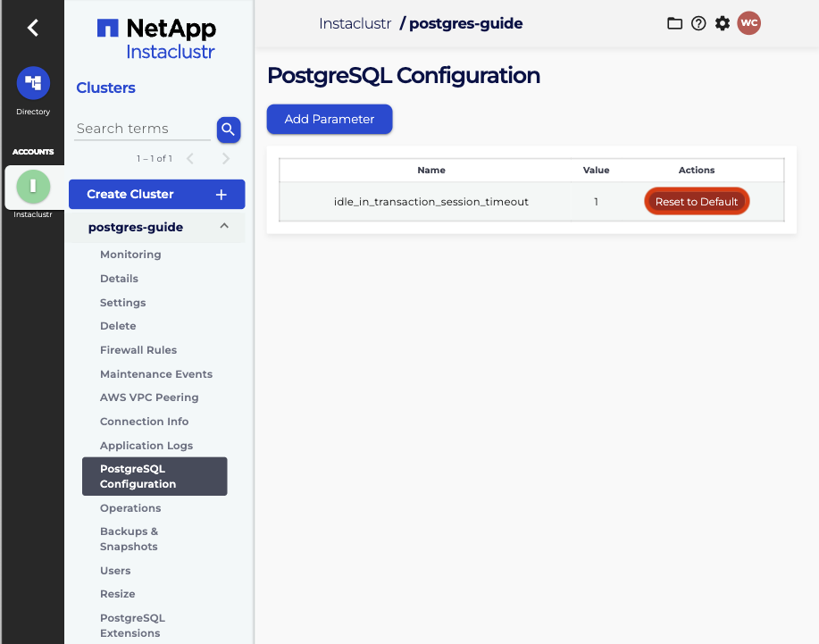Open the Connection Info page
Viewport: 819px width, 644px height.
(x=145, y=422)
